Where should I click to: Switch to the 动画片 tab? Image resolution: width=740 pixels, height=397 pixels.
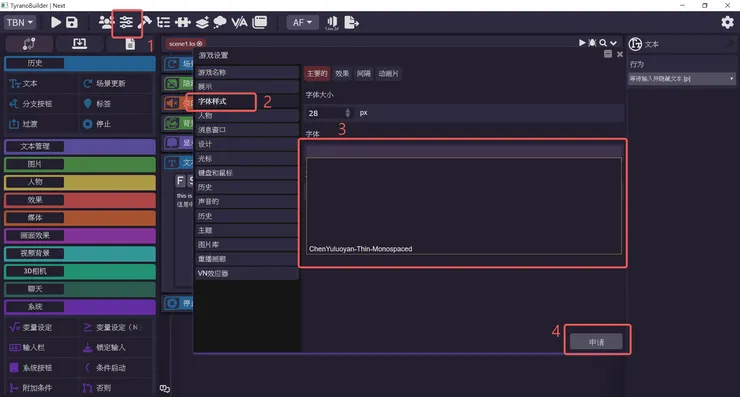388,74
